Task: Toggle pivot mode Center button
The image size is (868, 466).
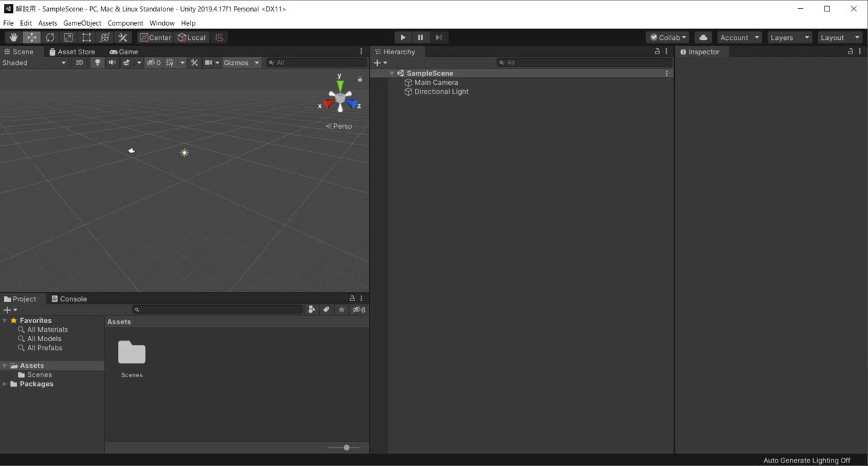Action: click(156, 37)
